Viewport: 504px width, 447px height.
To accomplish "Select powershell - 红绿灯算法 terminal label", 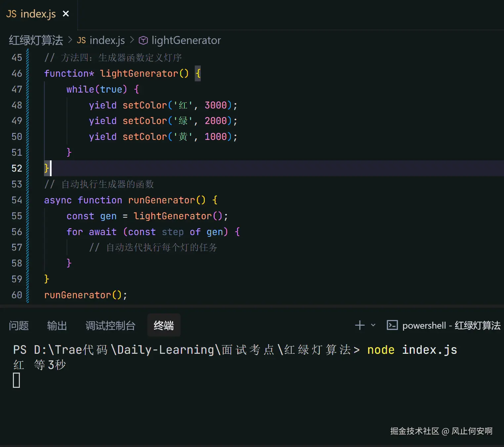I will [x=451, y=326].
